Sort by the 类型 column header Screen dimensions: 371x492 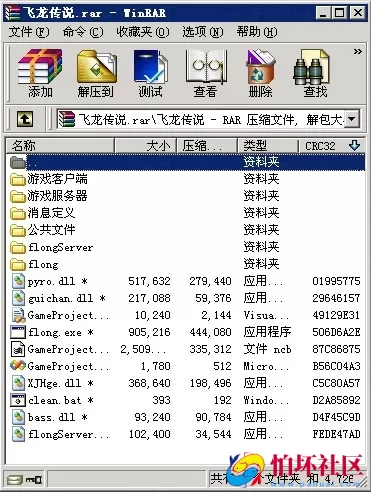click(x=268, y=146)
